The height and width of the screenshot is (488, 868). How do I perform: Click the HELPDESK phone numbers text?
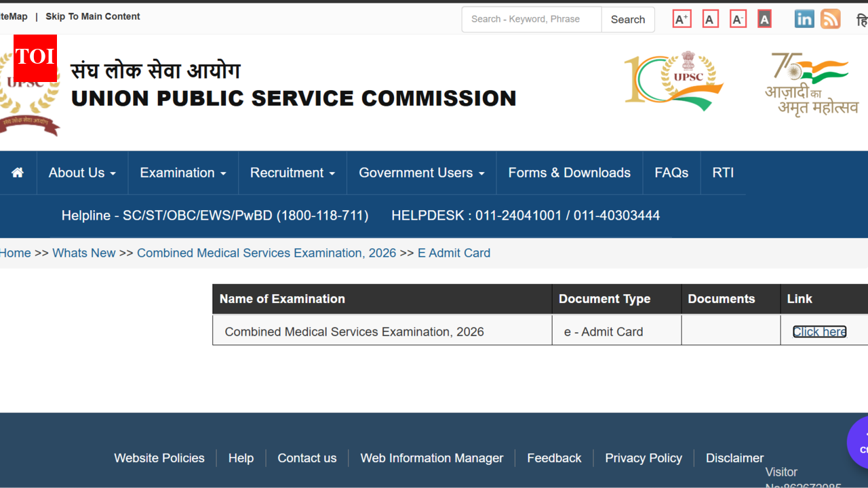526,216
